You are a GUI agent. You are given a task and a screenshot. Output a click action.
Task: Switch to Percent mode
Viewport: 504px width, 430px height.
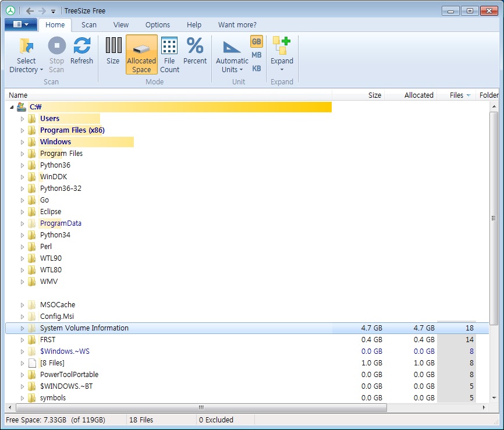click(195, 51)
